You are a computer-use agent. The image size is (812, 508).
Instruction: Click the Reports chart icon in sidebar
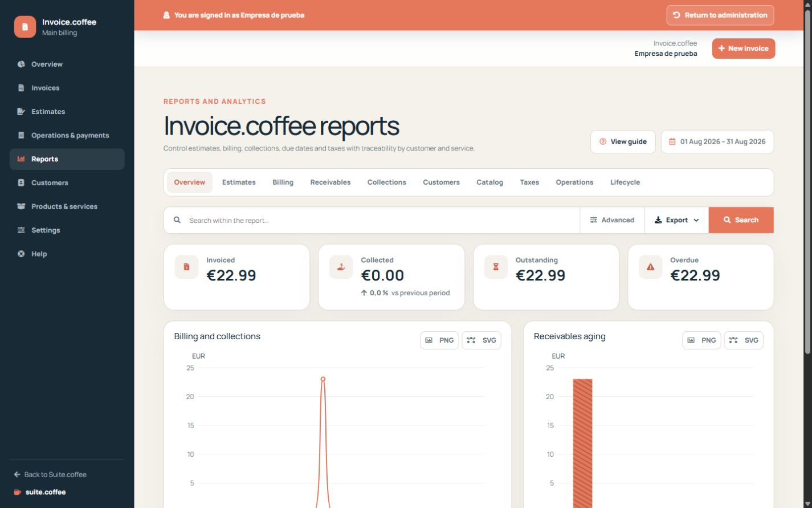21,159
